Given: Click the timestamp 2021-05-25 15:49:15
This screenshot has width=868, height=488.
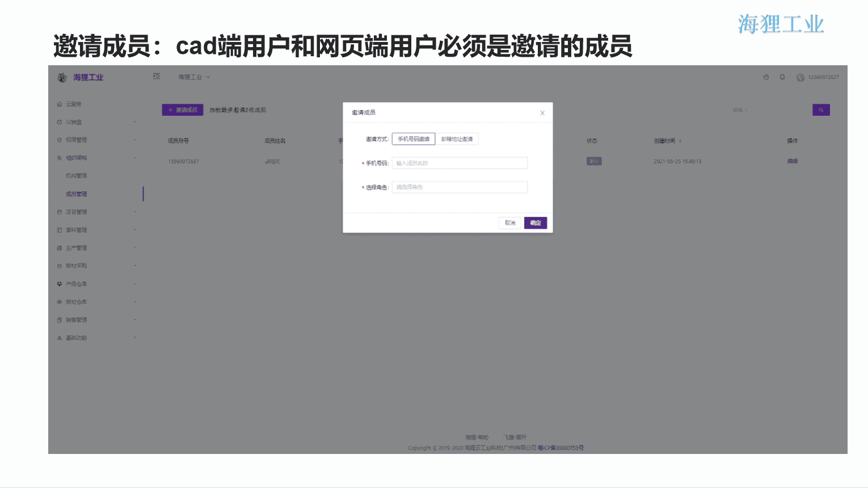Looking at the screenshot, I should tap(677, 162).
